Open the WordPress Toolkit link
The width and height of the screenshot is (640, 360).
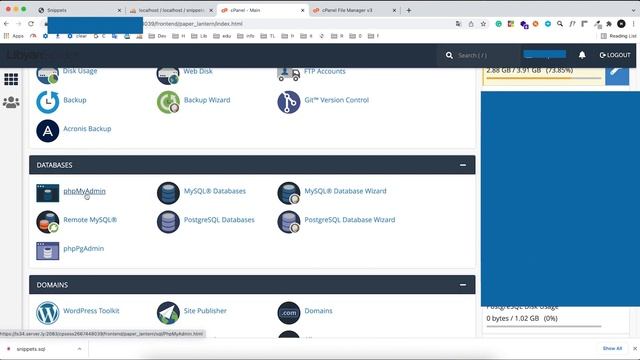91,311
